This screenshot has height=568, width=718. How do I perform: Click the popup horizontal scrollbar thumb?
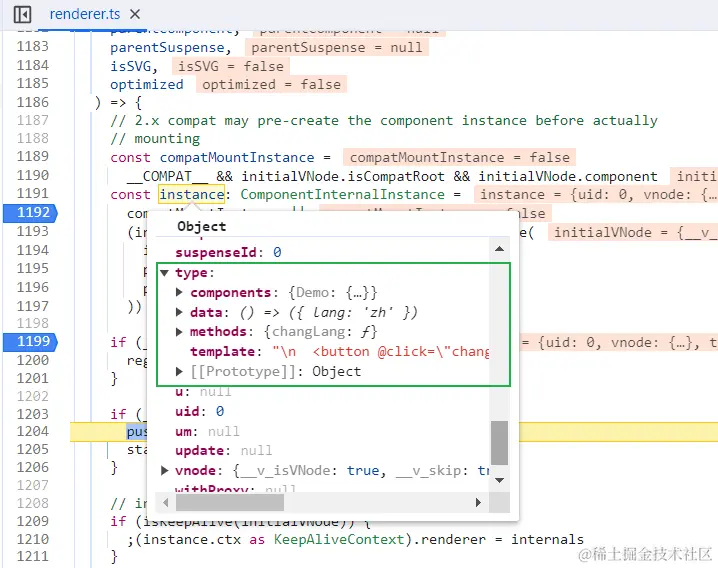tap(230, 502)
